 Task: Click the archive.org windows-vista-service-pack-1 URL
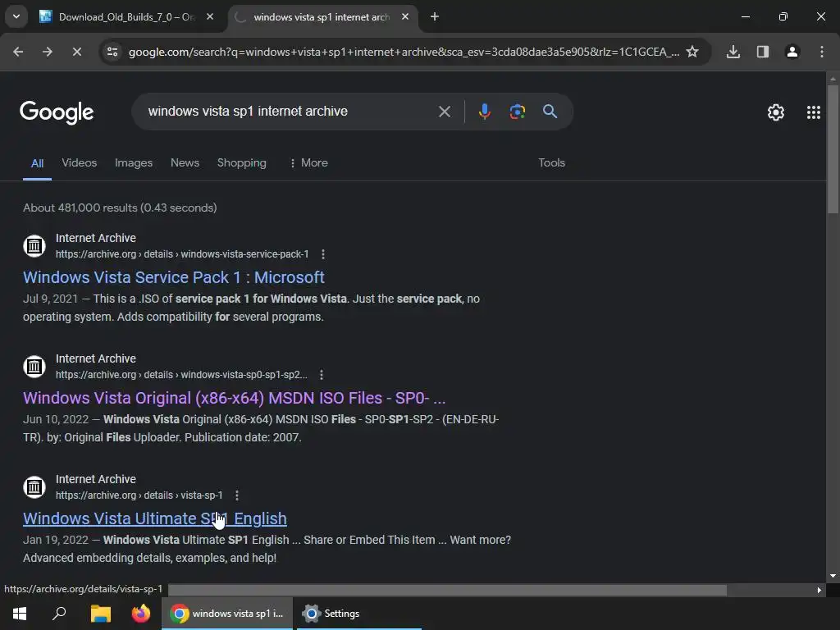click(x=182, y=254)
